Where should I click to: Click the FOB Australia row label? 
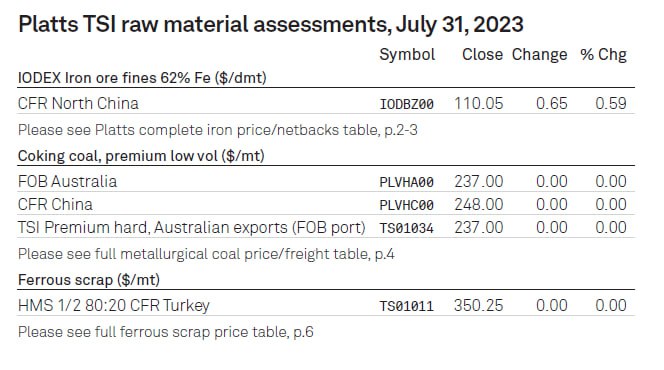(67, 182)
